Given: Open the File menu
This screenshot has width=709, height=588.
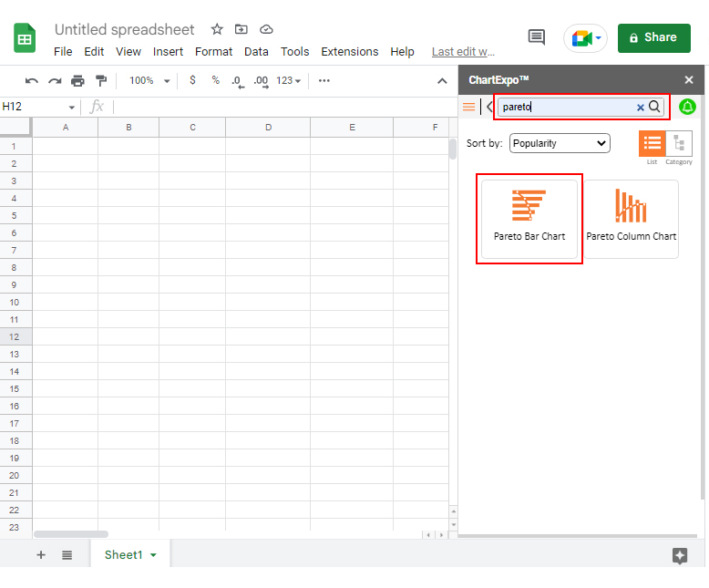Looking at the screenshot, I should 63,52.
